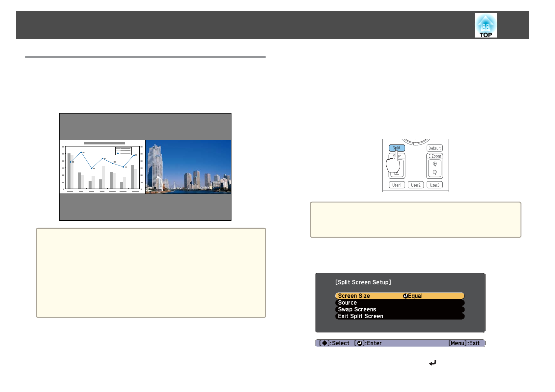Screen dimensions: 555x392
Task: Click the city skyline photo in split screen
Action: tap(188, 167)
